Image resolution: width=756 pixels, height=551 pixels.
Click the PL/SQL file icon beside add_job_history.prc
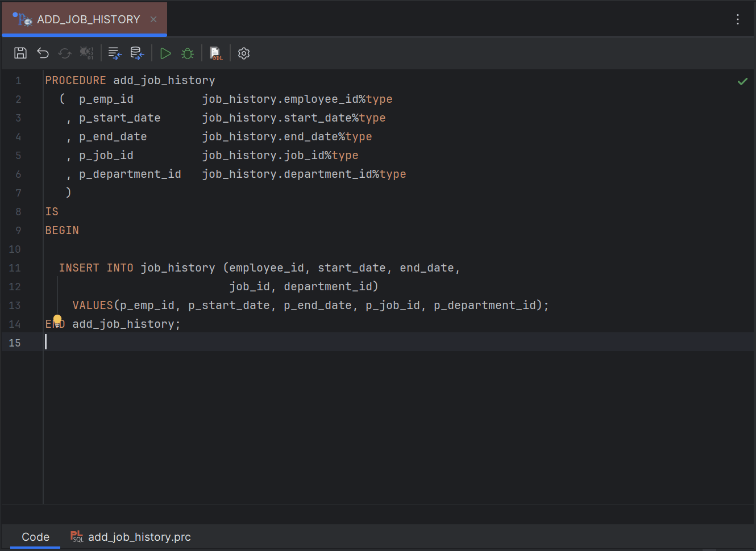[76, 536]
